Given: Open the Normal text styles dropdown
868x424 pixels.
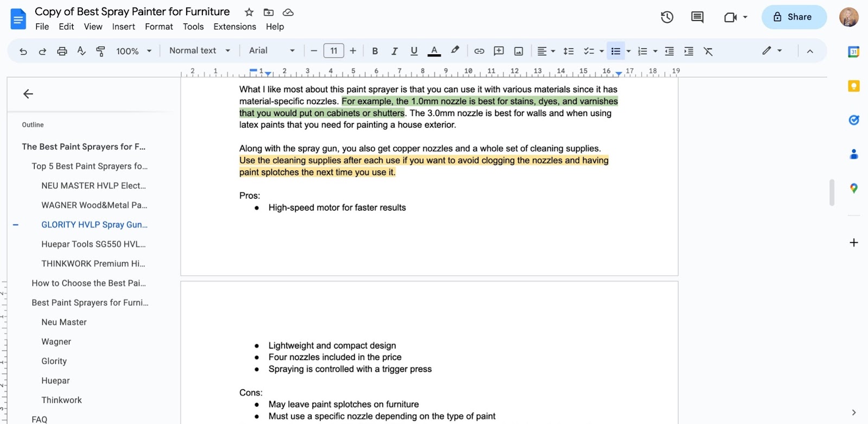Looking at the screenshot, I should [x=200, y=50].
